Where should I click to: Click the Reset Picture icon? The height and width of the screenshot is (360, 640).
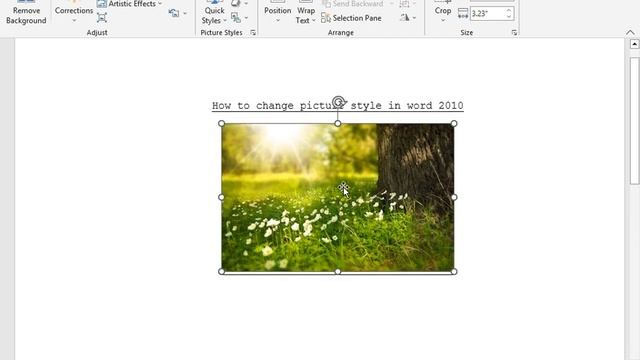pos(174,13)
